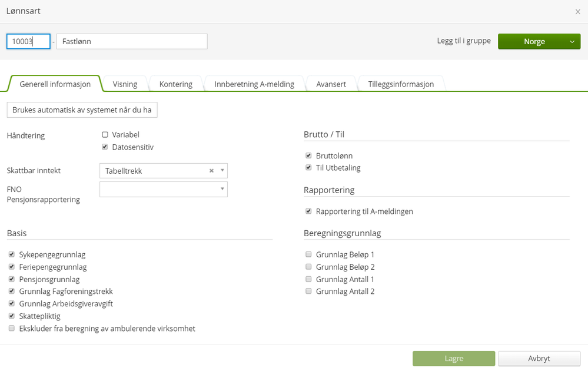Viewport: 588px width, 374px height.
Task: Uncheck Til Utbetaling option
Action: tap(308, 168)
